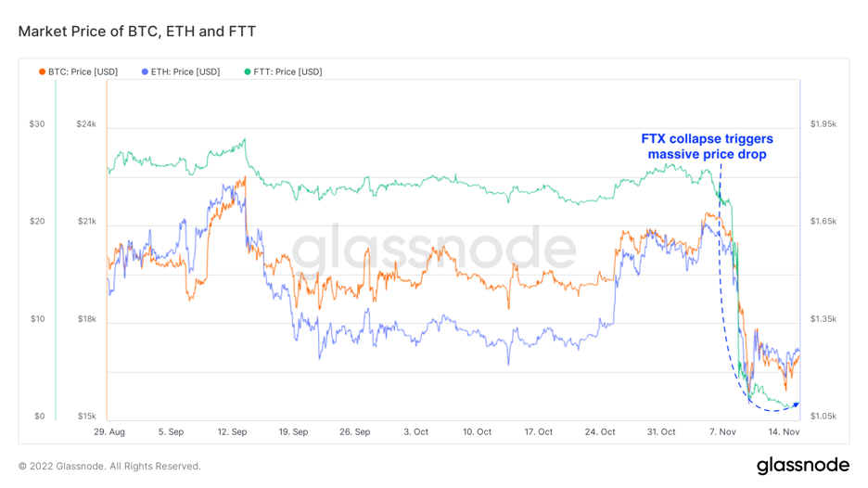Toggle the FTT: Price [USD] series label
Viewport: 868px width, 488px height.
tap(288, 71)
